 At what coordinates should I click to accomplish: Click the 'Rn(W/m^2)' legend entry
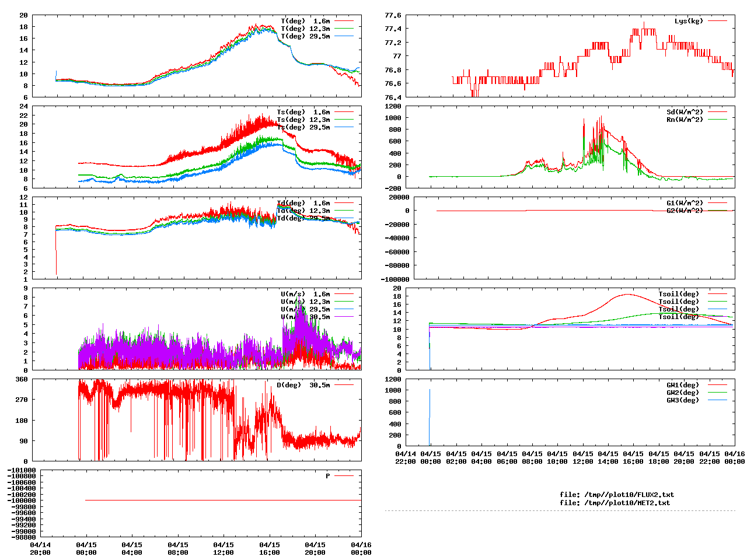coord(685,120)
